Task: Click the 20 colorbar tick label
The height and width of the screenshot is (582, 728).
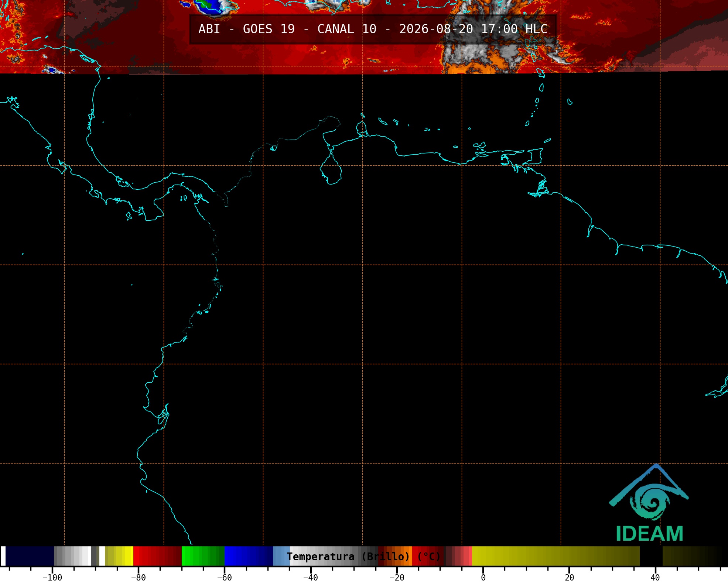Action: point(569,578)
